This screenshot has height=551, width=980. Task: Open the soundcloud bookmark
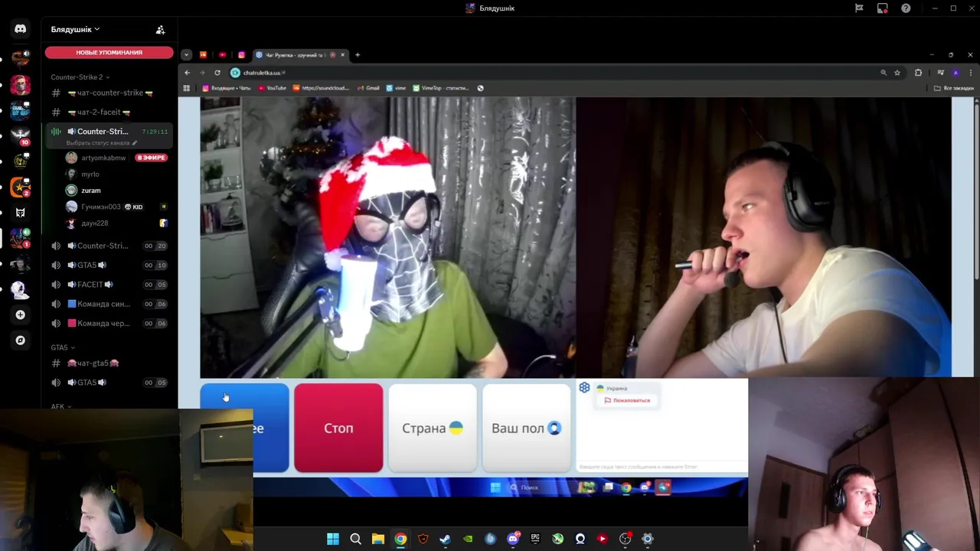(320, 88)
